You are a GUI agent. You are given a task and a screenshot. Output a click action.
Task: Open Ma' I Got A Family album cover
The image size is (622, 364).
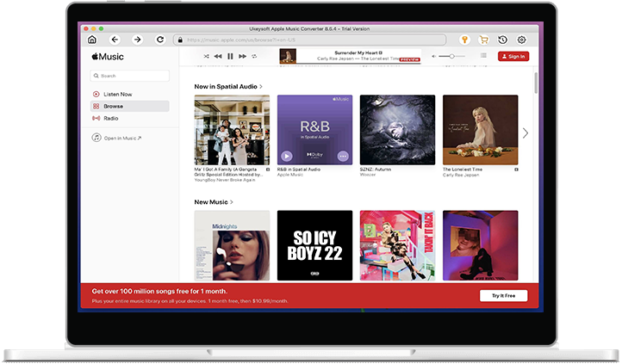232,130
